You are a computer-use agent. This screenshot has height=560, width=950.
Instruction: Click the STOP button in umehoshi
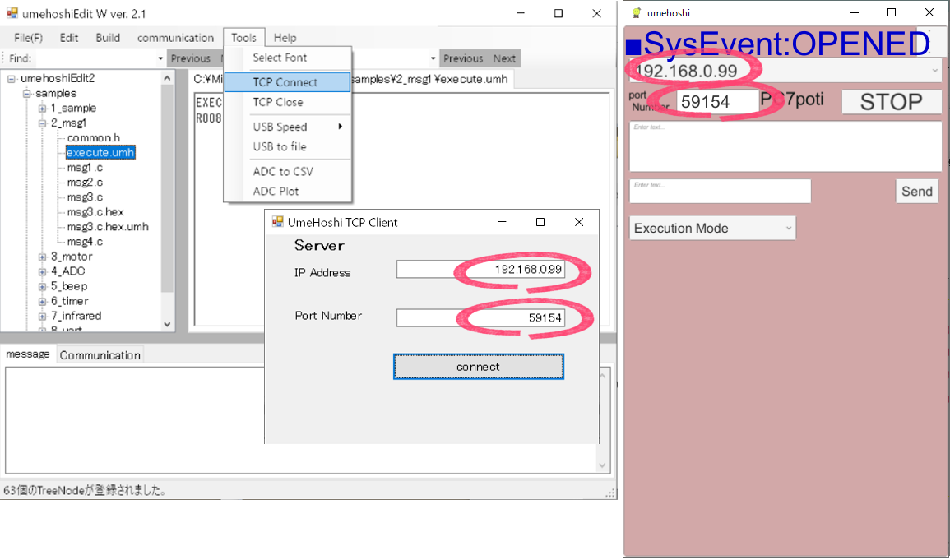pos(891,102)
